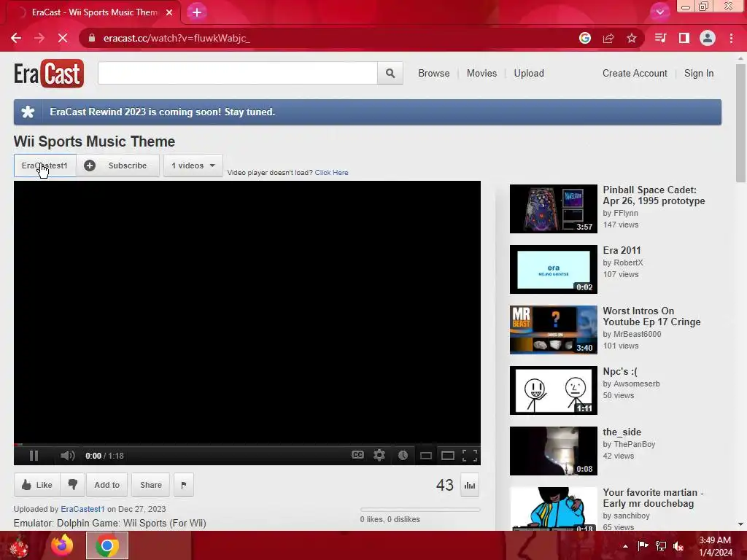Enter fullscreen mode in video player

pos(470,456)
